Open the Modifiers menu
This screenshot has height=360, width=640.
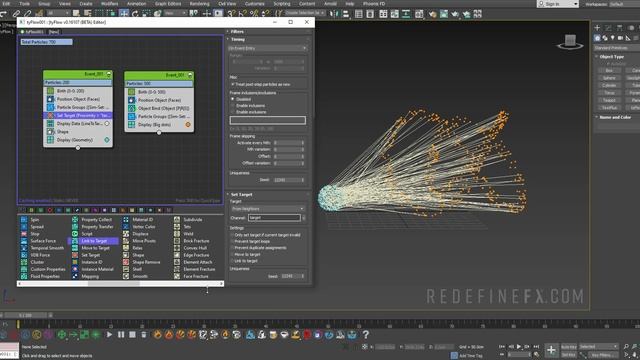click(x=109, y=3)
